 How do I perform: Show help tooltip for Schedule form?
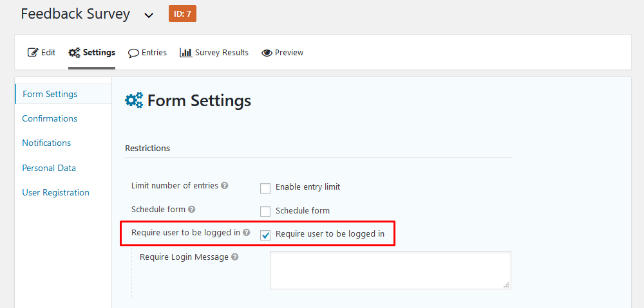point(191,209)
